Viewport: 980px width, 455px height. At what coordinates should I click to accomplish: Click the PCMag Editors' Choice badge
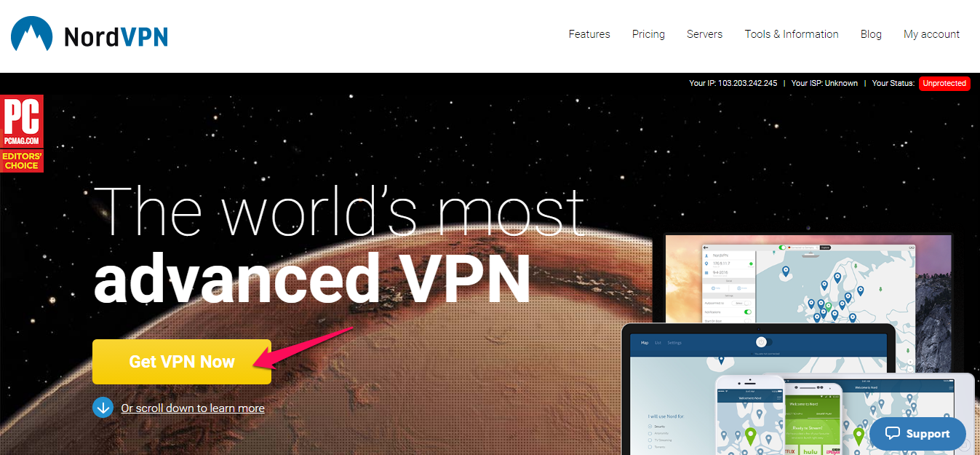(x=22, y=133)
